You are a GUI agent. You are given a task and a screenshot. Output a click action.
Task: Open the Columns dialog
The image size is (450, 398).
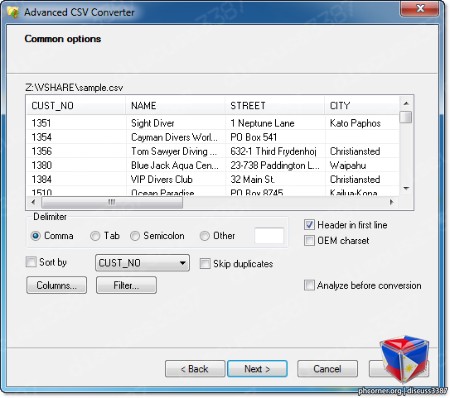tap(57, 285)
